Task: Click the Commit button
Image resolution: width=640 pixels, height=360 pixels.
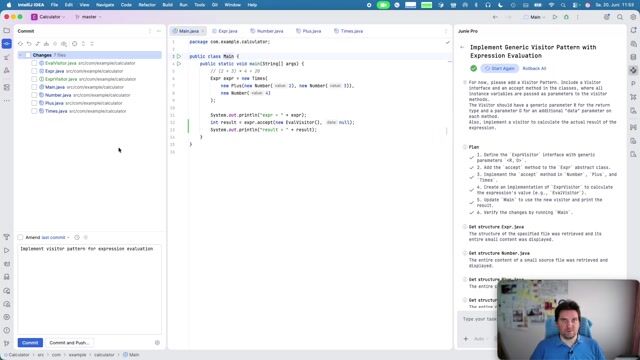Action: coord(30,343)
